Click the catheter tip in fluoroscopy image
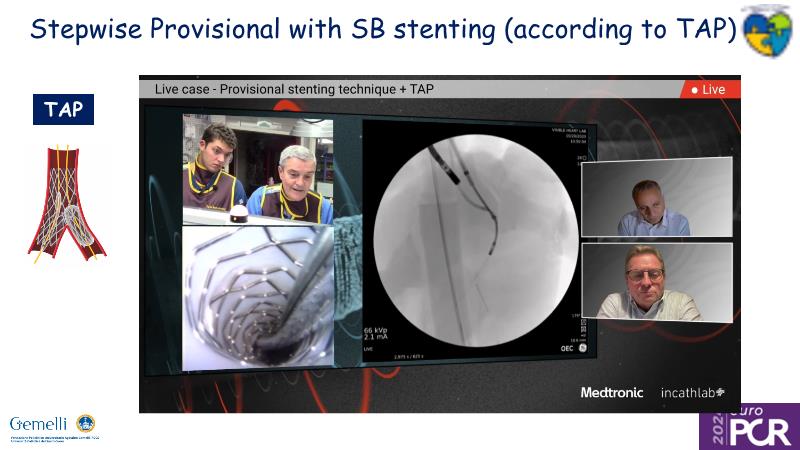 (447, 180)
